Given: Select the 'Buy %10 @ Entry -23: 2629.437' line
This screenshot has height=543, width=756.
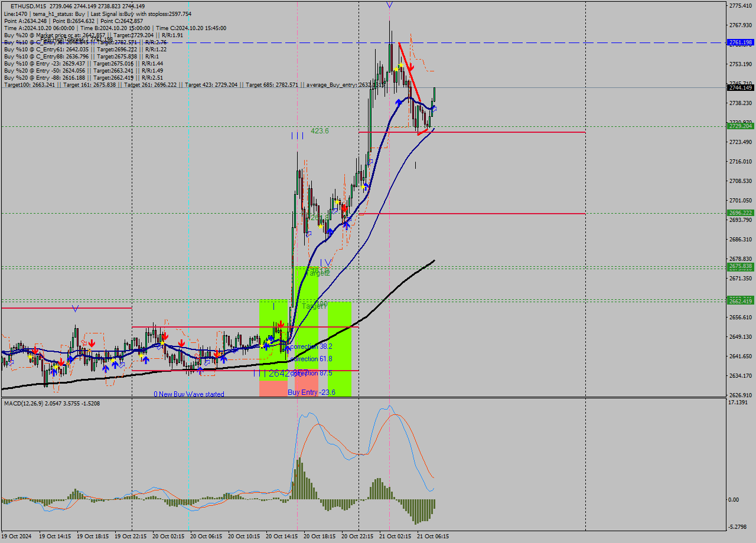Looking at the screenshot, I should click(x=83, y=63).
